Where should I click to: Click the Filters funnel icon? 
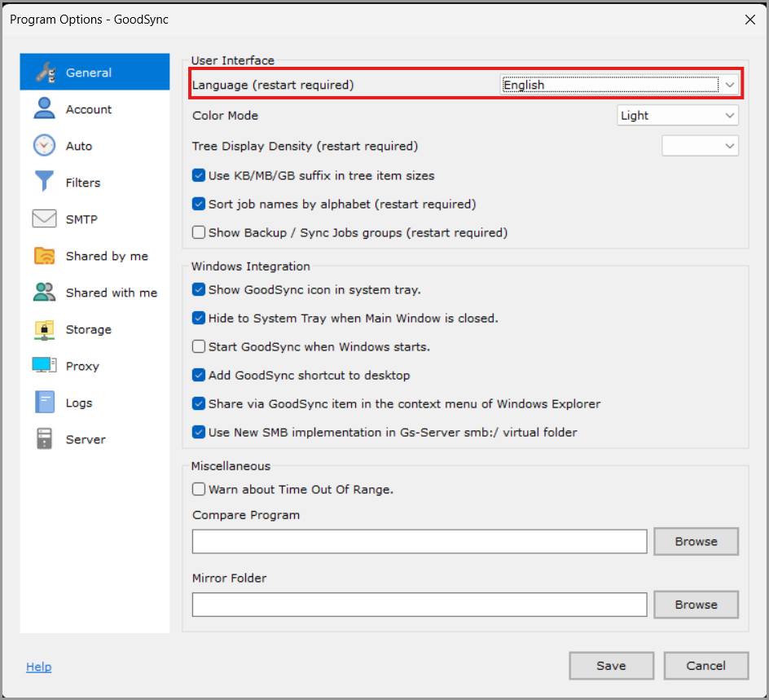[44, 181]
